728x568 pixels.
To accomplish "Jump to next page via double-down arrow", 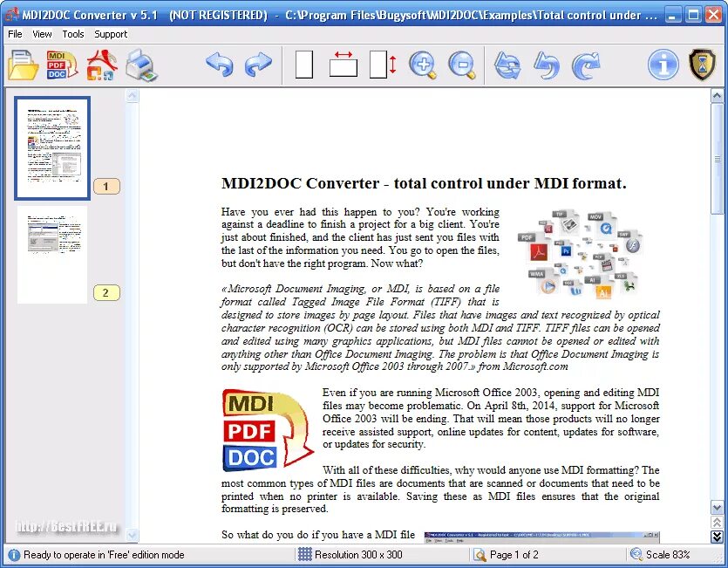I will (717, 537).
